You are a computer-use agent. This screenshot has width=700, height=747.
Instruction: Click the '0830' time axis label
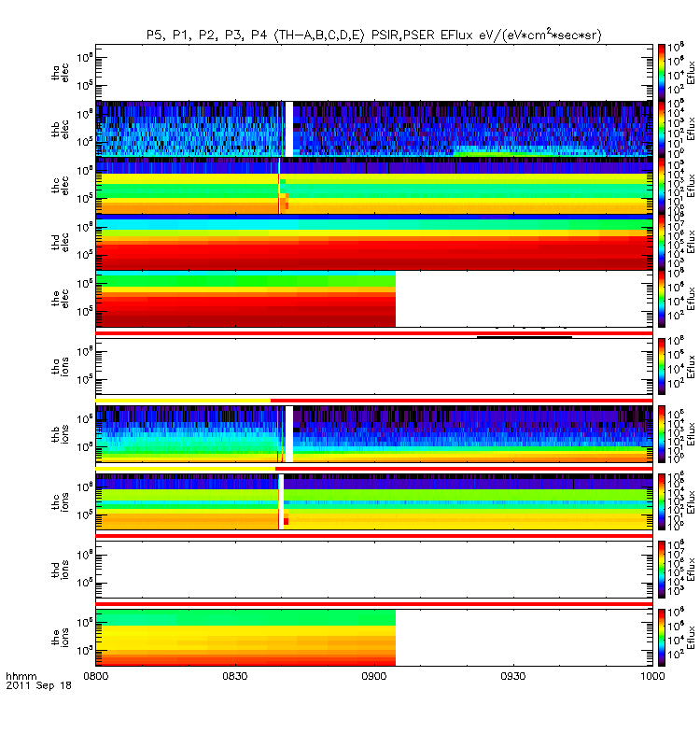click(235, 676)
